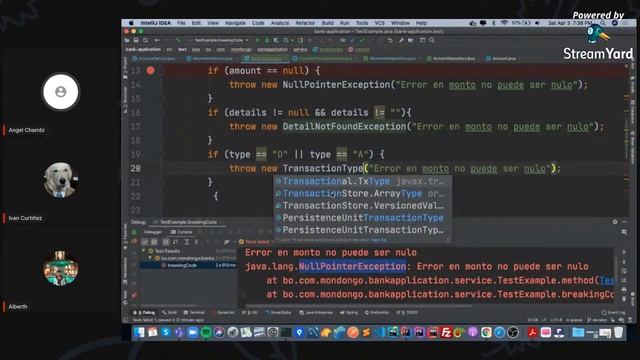Open the Run menu

[344, 23]
